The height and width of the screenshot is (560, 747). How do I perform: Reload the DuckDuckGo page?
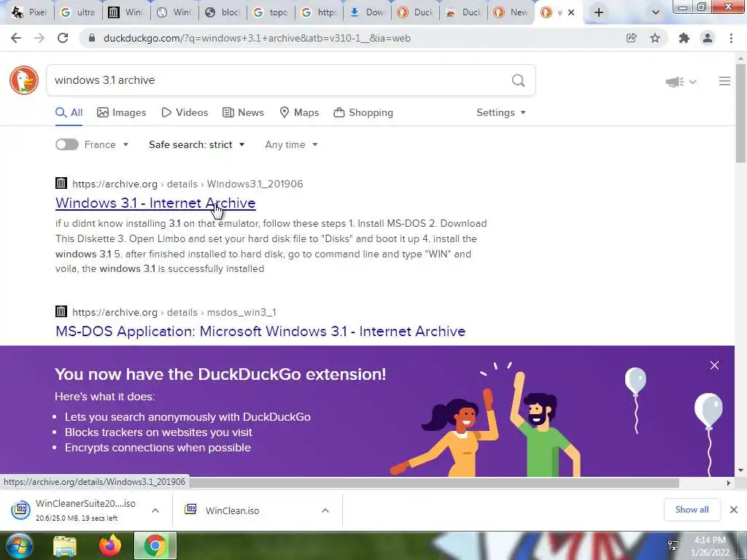coord(63,38)
